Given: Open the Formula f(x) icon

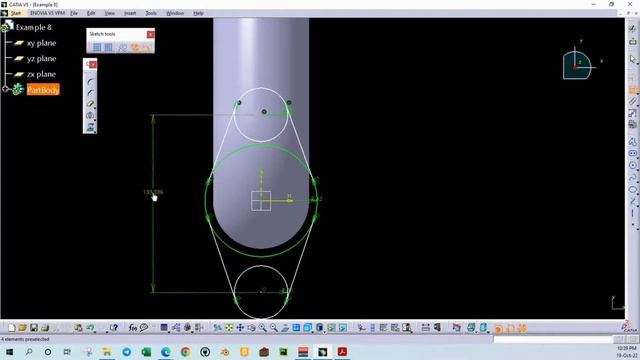Looking at the screenshot, I should click(x=132, y=328).
